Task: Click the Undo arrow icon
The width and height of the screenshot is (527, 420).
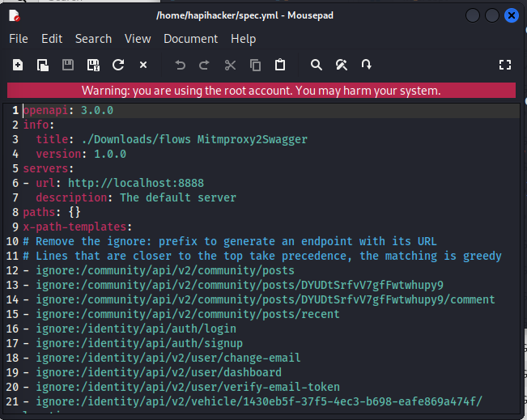Action: (x=180, y=65)
